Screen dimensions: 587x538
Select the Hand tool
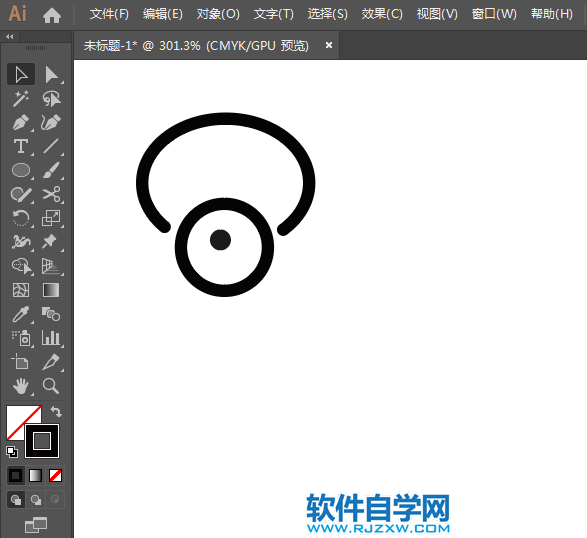pyautogui.click(x=21, y=386)
